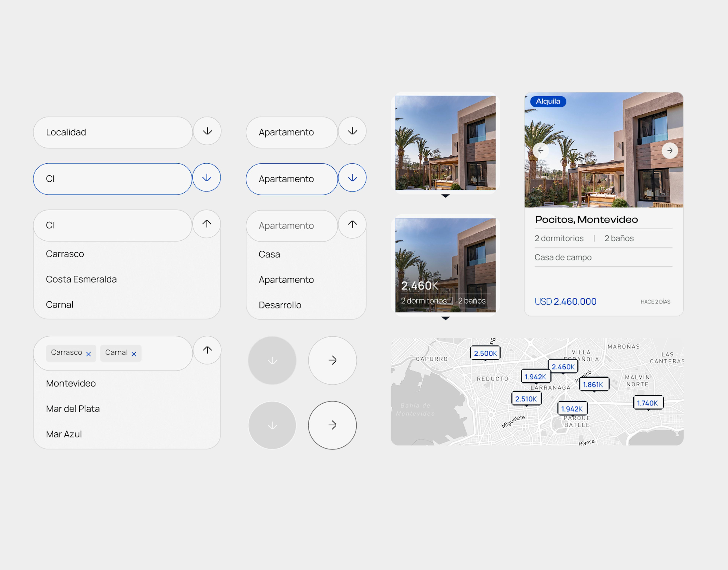Go to previous photo in Pocitos card
728x570 pixels.
541,151
